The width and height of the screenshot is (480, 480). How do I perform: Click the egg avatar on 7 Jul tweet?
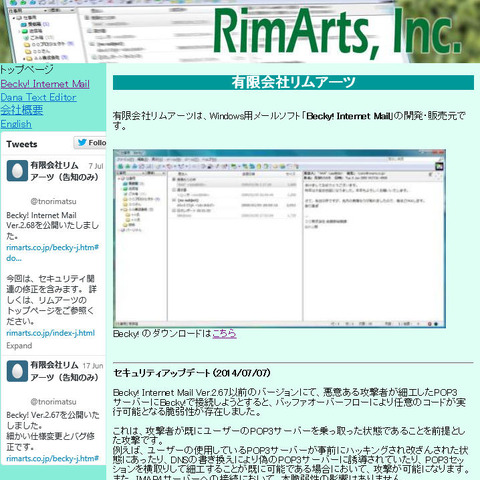pos(17,171)
